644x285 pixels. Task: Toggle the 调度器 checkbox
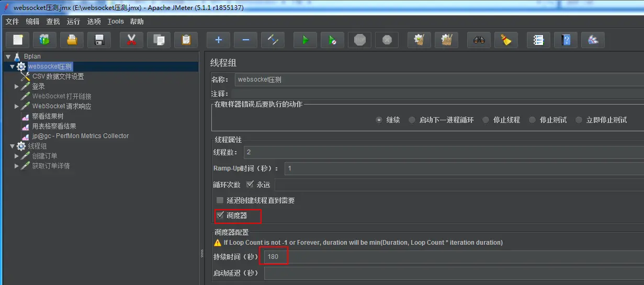[220, 215]
